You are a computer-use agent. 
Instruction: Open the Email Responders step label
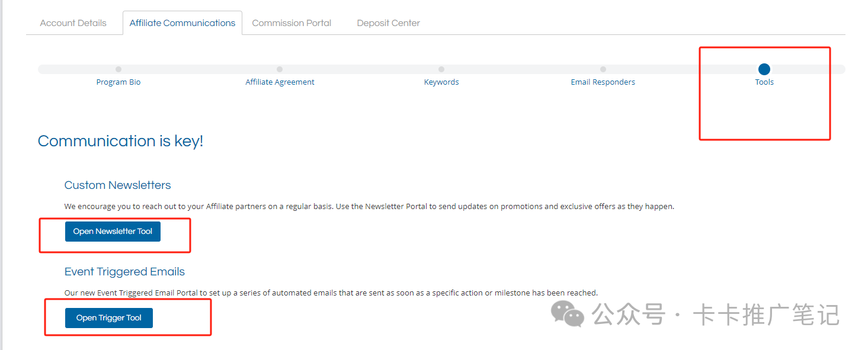click(x=603, y=82)
